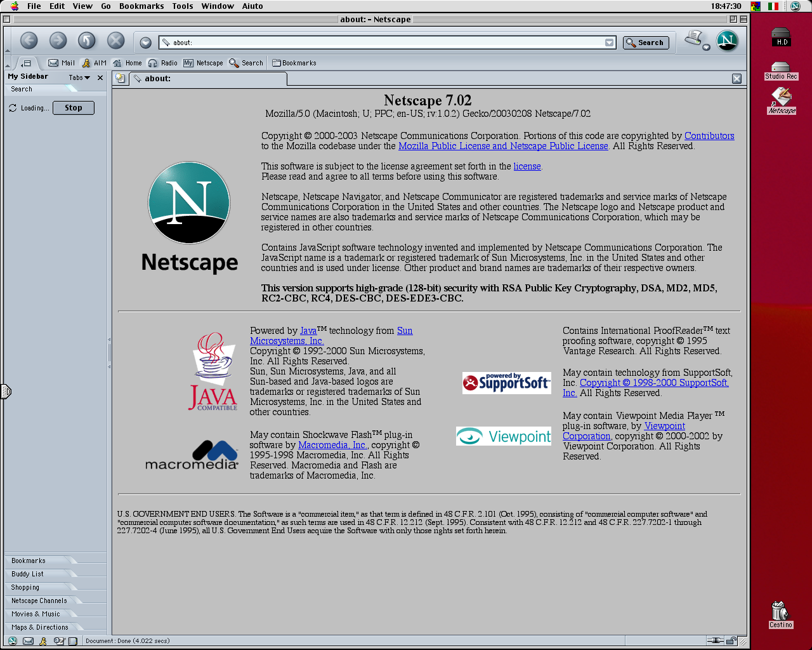Toggle sidebar using the vertical splitter grippy
The height and width of the screenshot is (650, 812).
click(x=109, y=353)
